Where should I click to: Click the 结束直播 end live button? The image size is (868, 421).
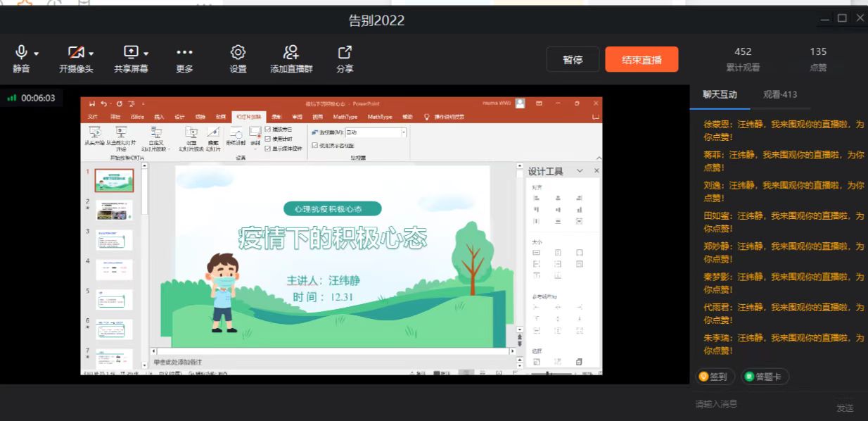coord(642,60)
